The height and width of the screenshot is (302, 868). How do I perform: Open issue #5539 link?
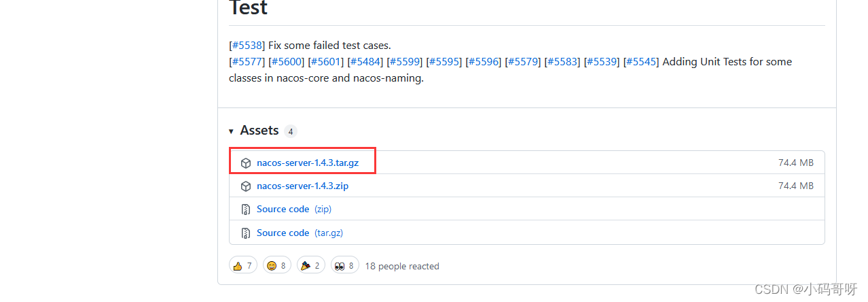pos(602,62)
